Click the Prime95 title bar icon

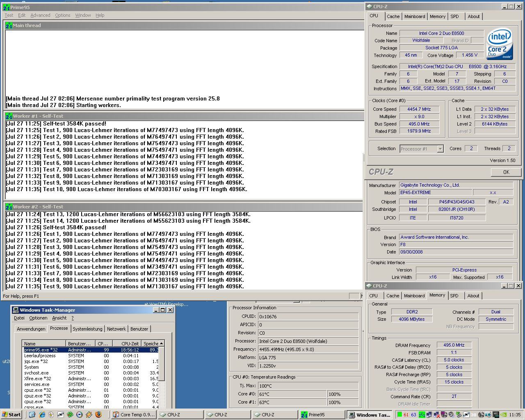coord(6,7)
